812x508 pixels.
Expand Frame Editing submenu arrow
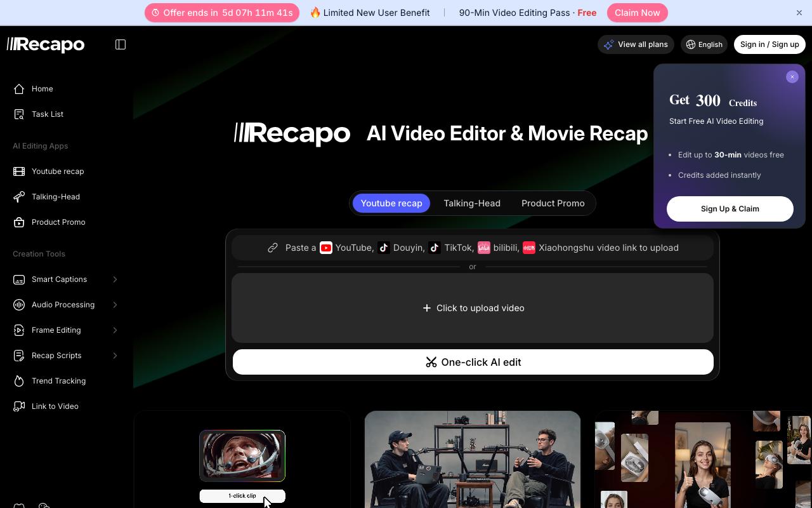coord(115,330)
